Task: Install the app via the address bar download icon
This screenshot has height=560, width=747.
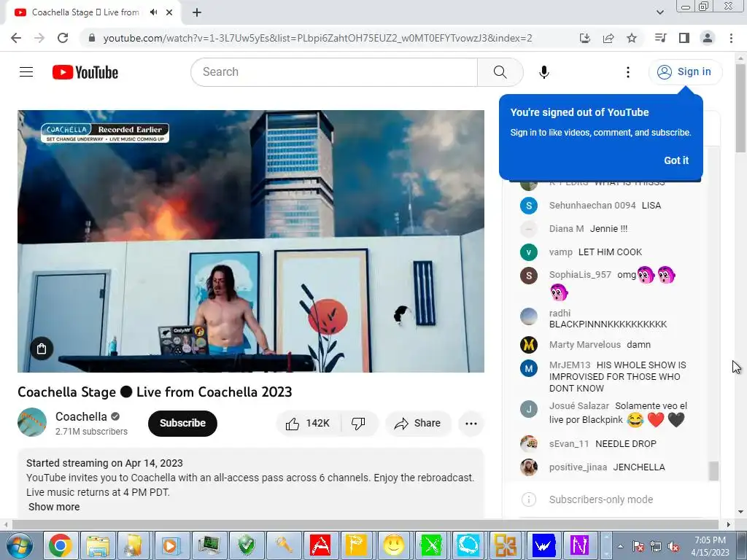Action: [x=585, y=38]
